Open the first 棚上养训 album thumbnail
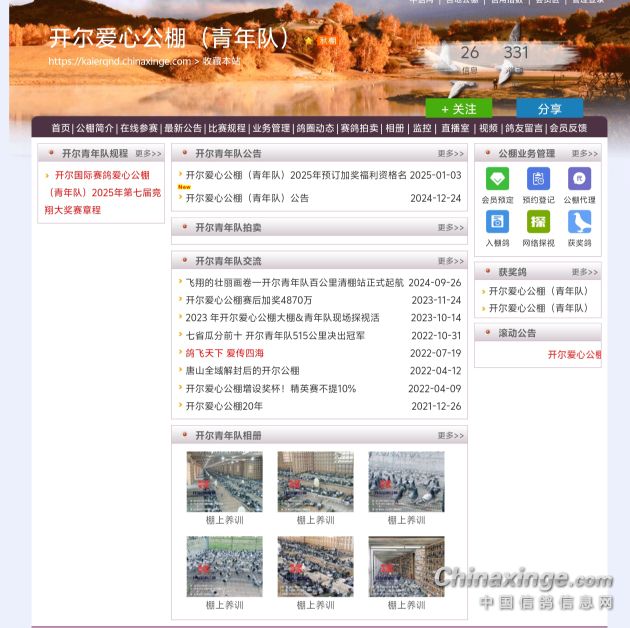Image resolution: width=630 pixels, height=628 pixels. [224, 482]
